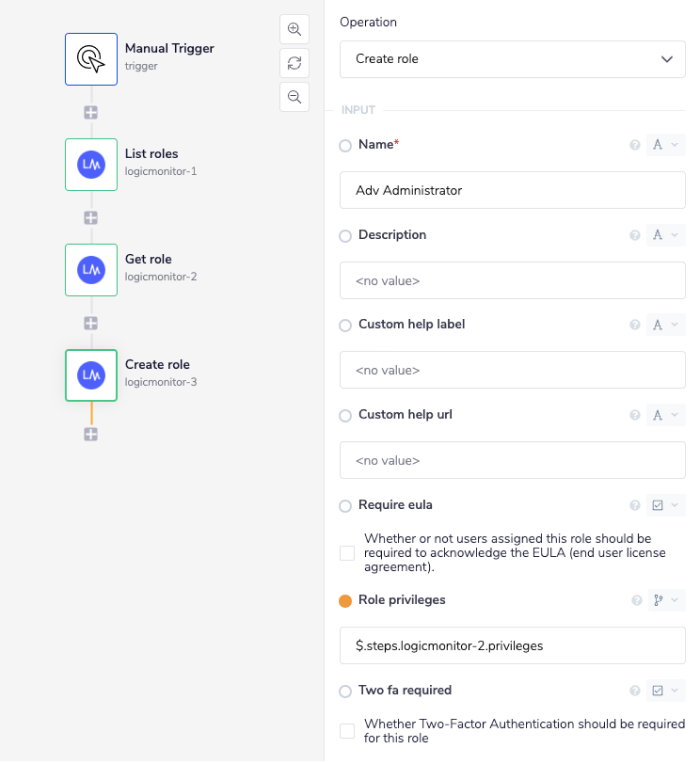
Task: Click the Role privileges value field
Action: coord(512,646)
